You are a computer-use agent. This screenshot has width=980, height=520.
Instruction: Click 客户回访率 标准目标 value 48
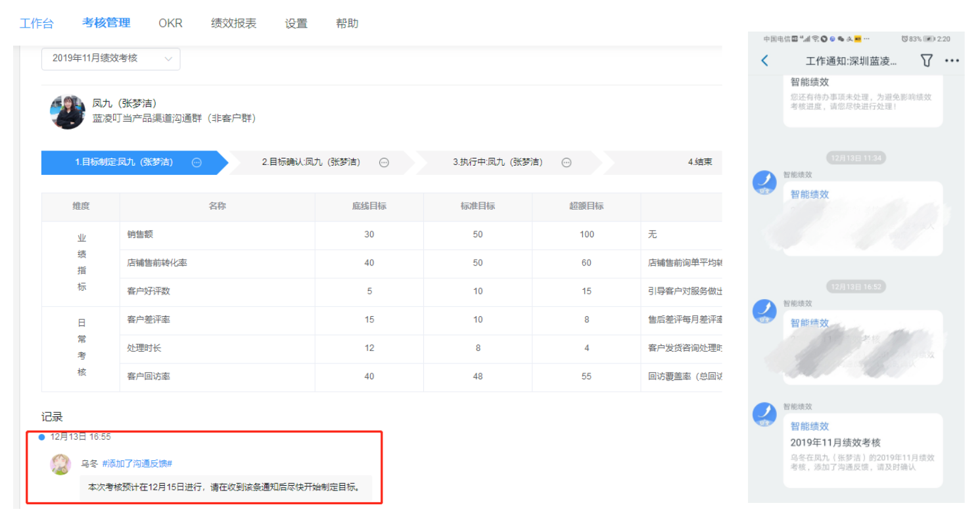tap(478, 377)
